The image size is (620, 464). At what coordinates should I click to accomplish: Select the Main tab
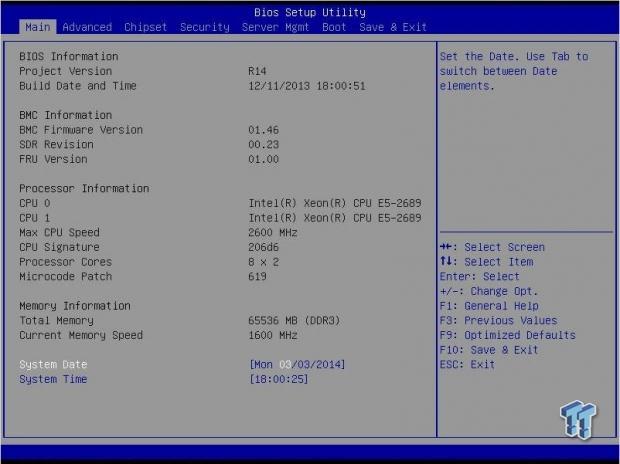coord(38,27)
